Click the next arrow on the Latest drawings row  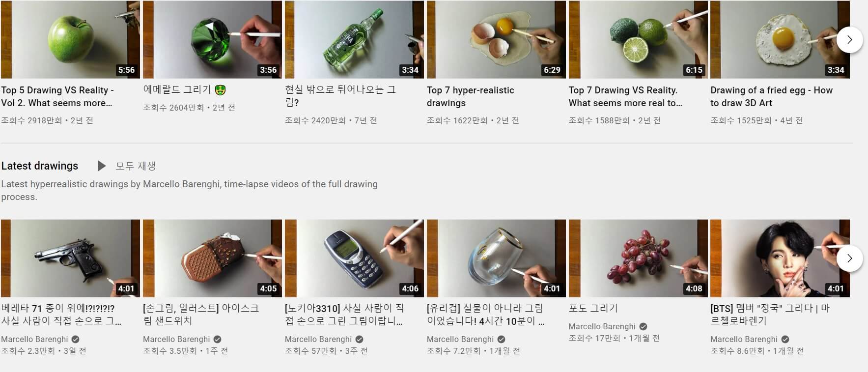850,258
